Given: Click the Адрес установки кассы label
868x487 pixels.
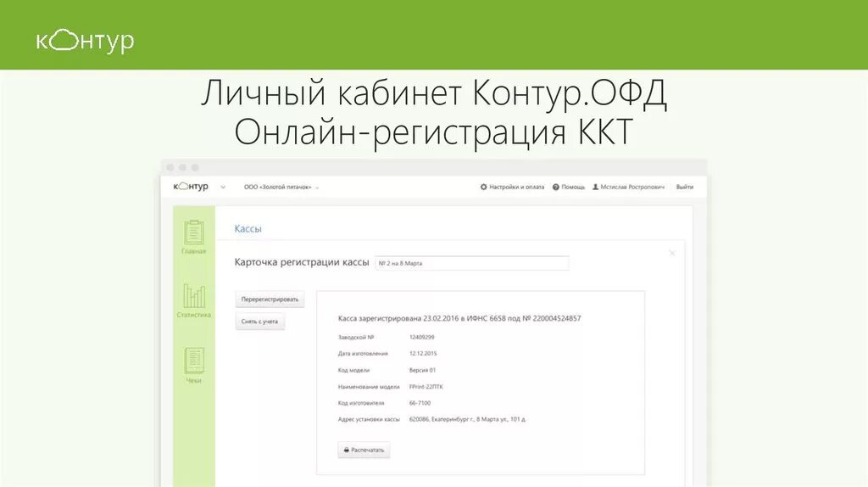Looking at the screenshot, I should tap(369, 419).
